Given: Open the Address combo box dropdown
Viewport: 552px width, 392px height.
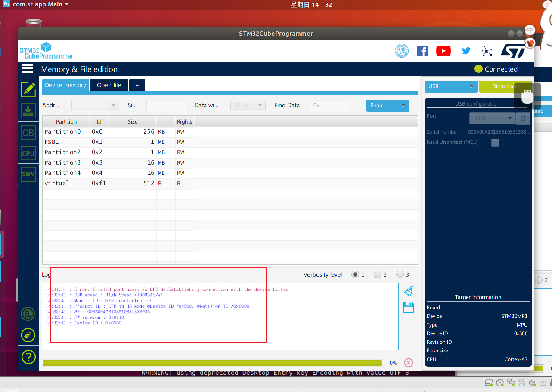Looking at the screenshot, I should (x=114, y=105).
